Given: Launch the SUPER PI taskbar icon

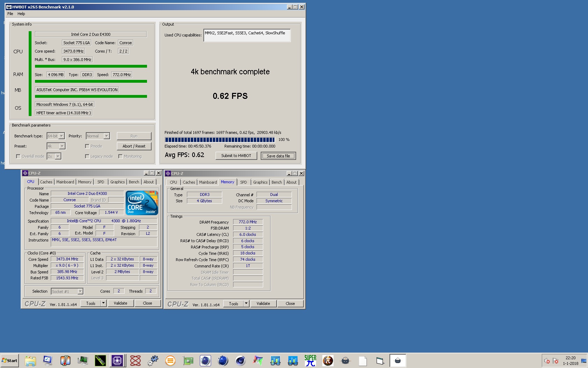Looking at the screenshot, I should [x=310, y=361].
